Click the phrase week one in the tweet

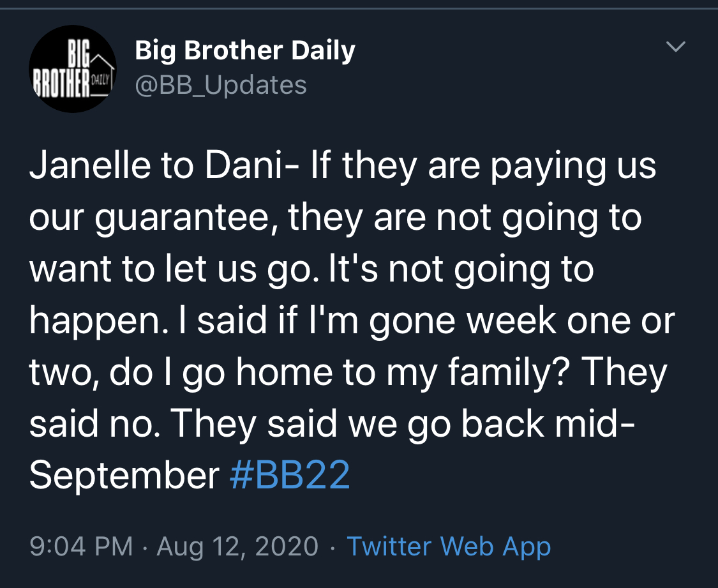tap(550, 320)
